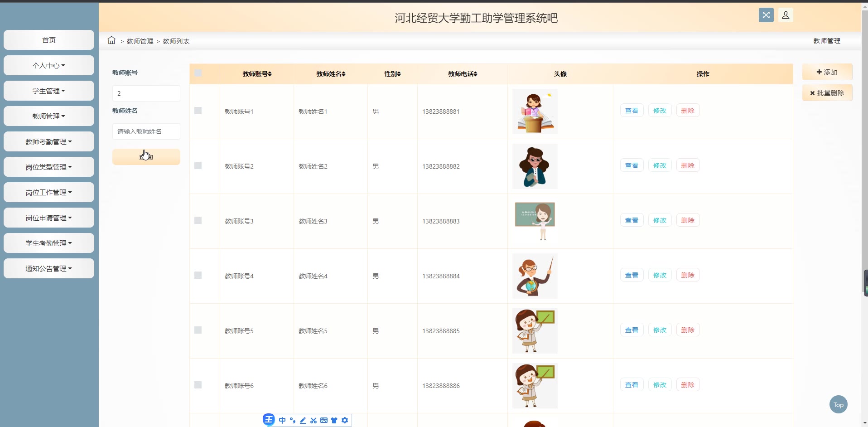This screenshot has width=868, height=427.
Task: Expand the 教师考勤管理 sidebar menu
Action: [49, 141]
